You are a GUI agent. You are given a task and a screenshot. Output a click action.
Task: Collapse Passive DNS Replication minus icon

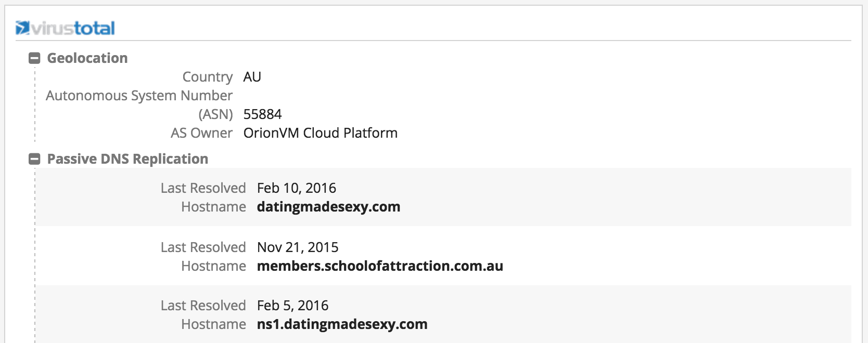pyautogui.click(x=34, y=159)
